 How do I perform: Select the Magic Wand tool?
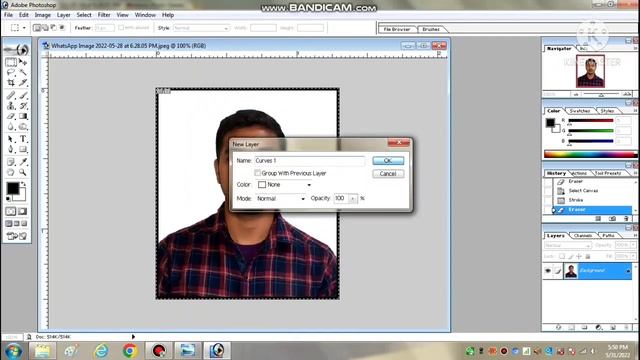point(23,72)
